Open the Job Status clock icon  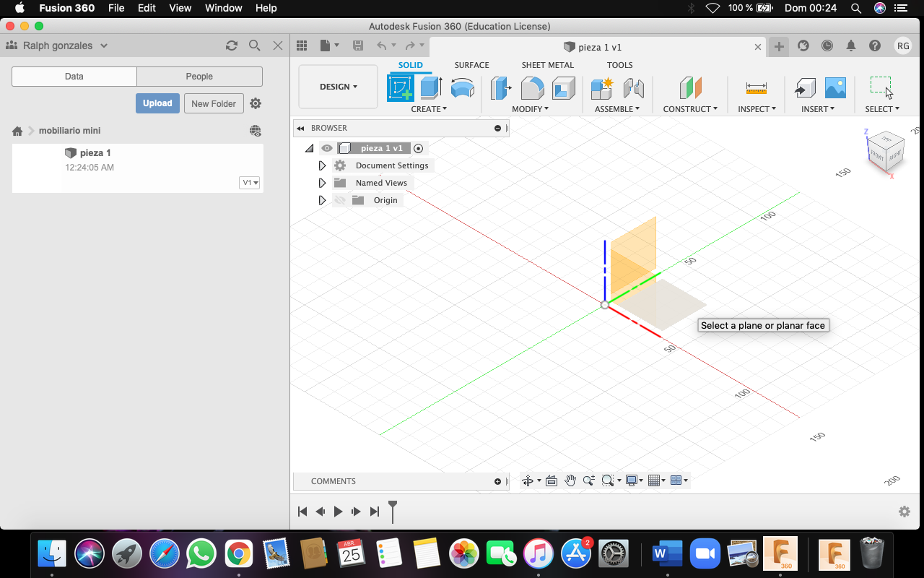(x=827, y=46)
